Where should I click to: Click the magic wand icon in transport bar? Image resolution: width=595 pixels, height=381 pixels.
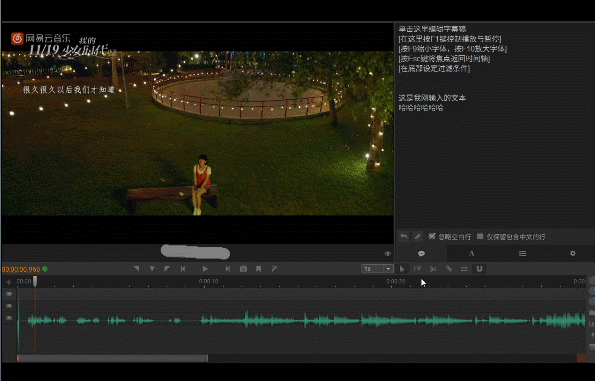(274, 269)
